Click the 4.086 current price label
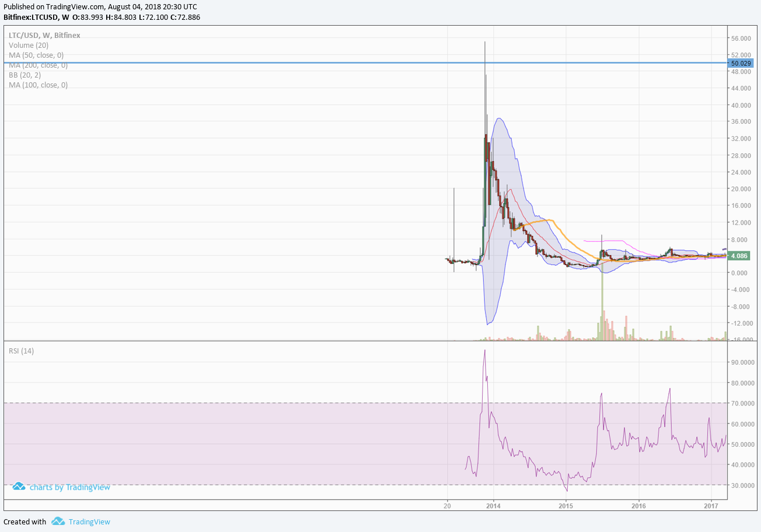 [x=739, y=256]
